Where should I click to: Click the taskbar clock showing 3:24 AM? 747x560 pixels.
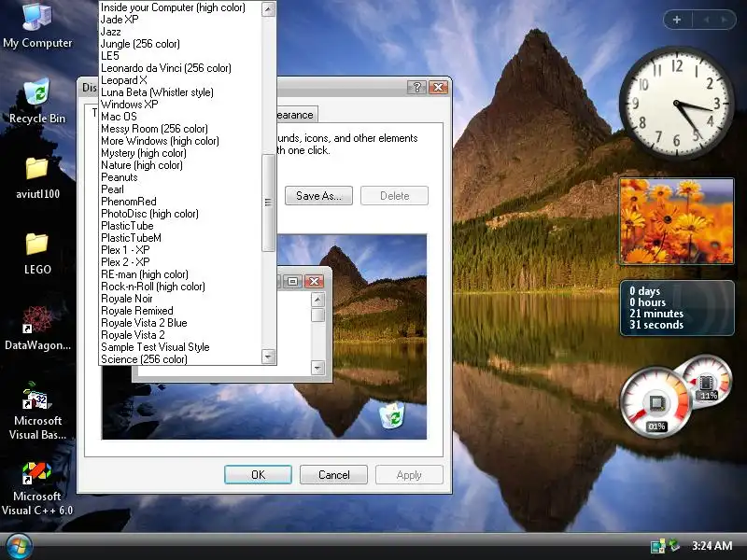tap(712, 546)
